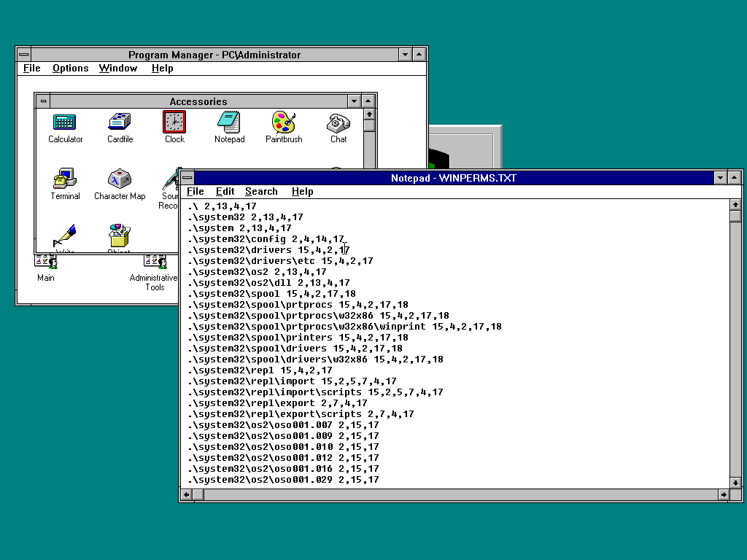This screenshot has width=747, height=560.
Task: Open Character Map icon
Action: click(120, 179)
